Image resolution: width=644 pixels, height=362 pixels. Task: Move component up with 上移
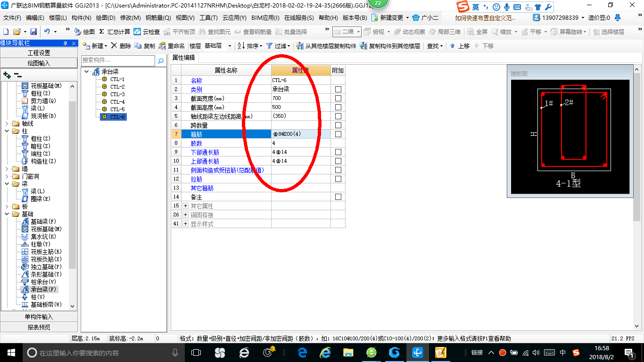tap(460, 46)
